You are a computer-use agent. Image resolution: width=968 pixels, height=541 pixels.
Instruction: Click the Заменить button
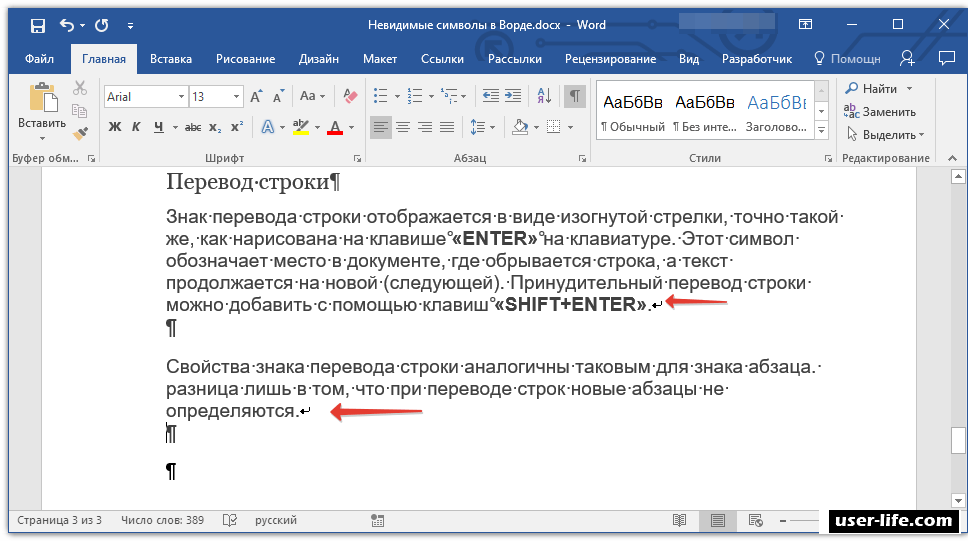tap(888, 112)
